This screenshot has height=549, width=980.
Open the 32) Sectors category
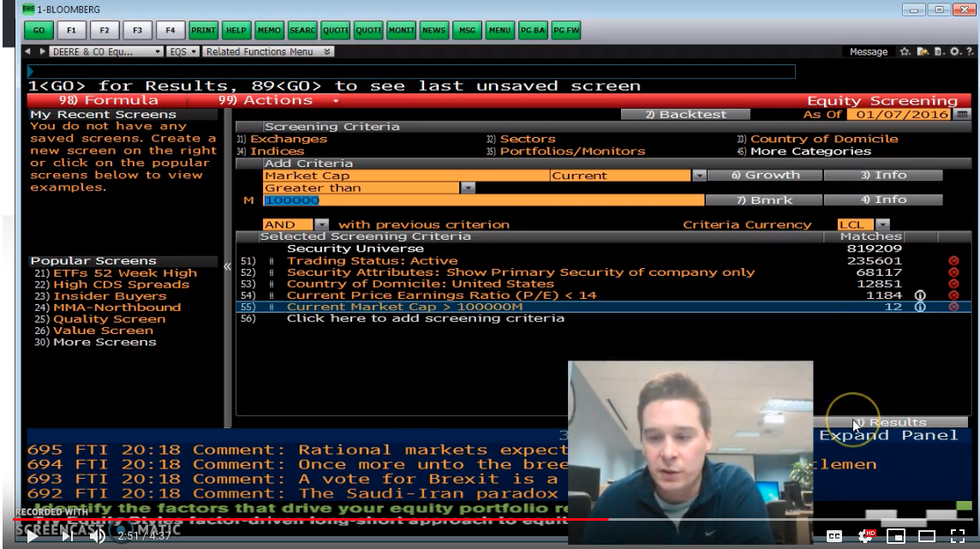521,140
